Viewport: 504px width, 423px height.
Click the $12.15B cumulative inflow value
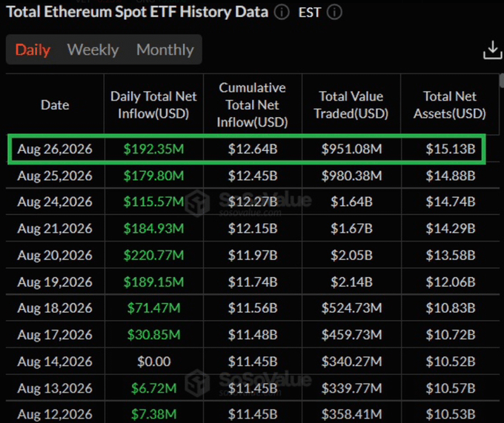coord(253,229)
